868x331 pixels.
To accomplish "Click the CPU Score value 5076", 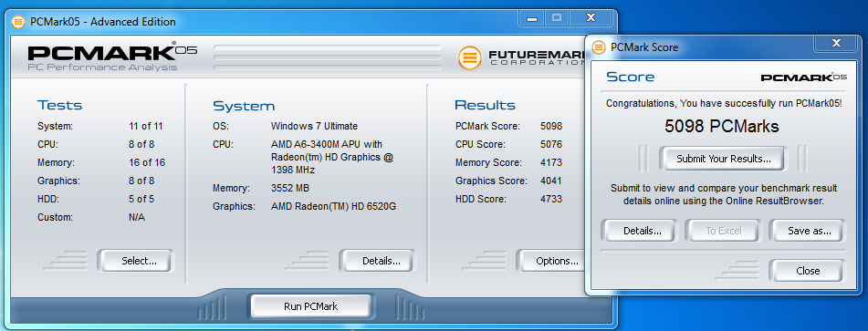I will (x=551, y=144).
